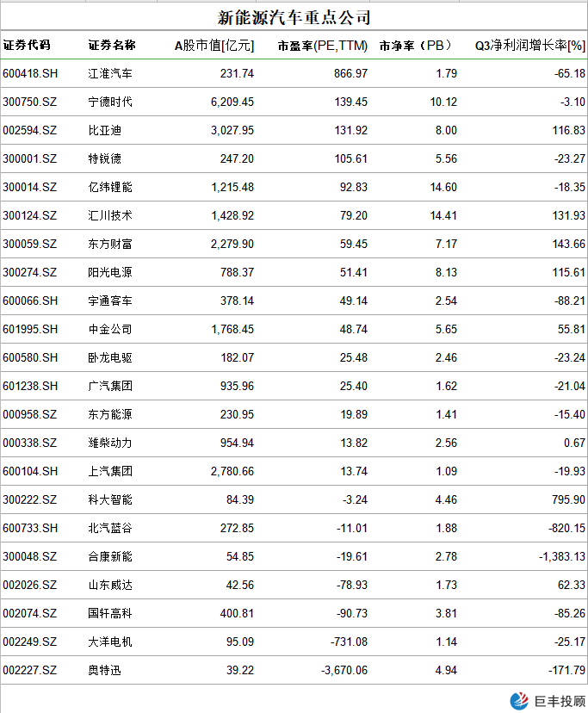The image size is (588, 713).
Task: Click the PB value 14.60
Action: [x=443, y=188]
